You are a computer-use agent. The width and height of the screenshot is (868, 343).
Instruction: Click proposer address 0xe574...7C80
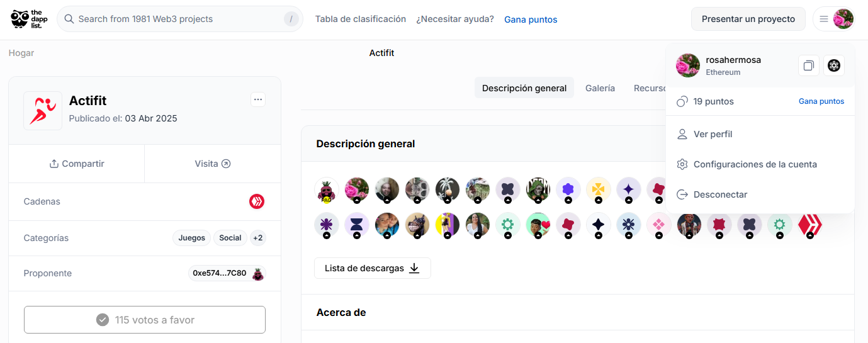tap(220, 273)
